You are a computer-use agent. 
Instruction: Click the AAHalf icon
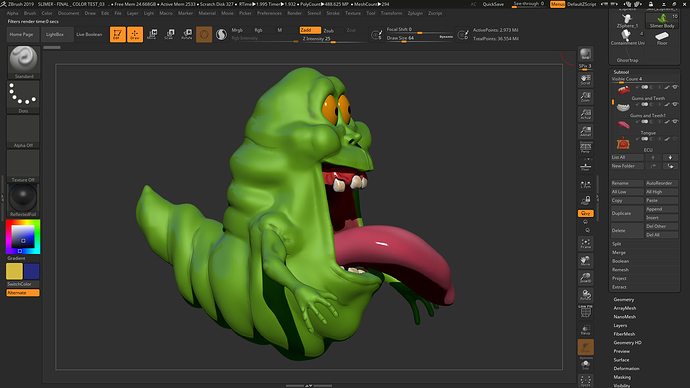[585, 131]
